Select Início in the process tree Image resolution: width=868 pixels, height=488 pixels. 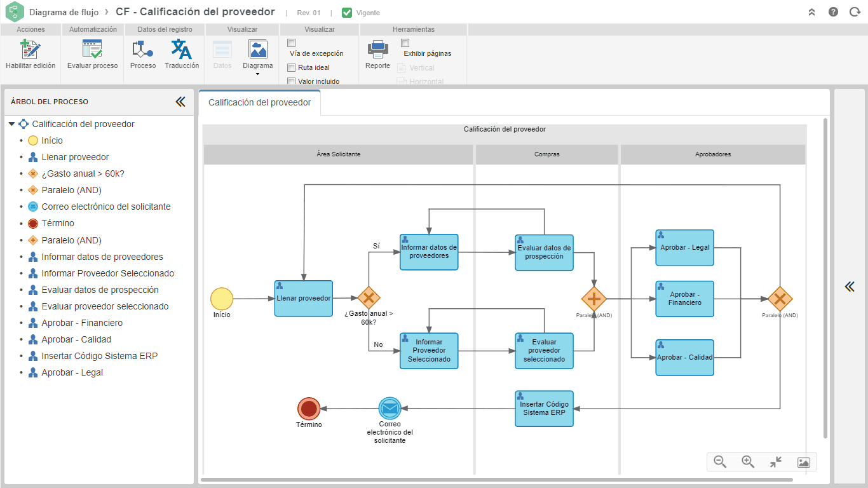(x=52, y=141)
